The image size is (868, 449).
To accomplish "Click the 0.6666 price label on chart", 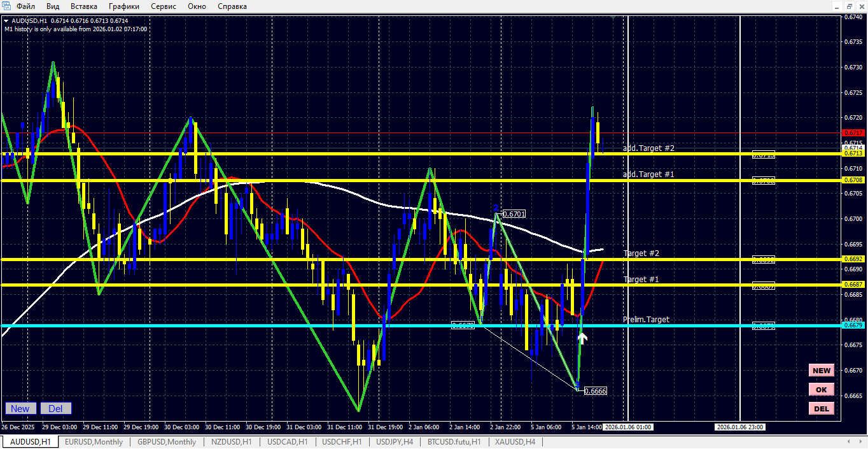I will tap(595, 391).
